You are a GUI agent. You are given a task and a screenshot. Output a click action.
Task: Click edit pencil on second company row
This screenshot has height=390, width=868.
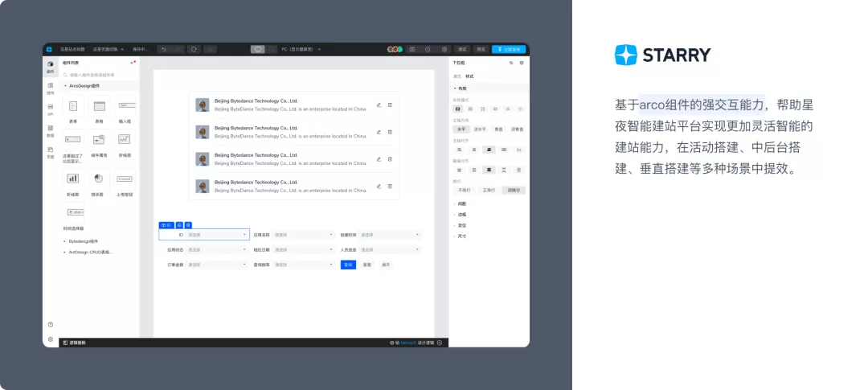(379, 132)
